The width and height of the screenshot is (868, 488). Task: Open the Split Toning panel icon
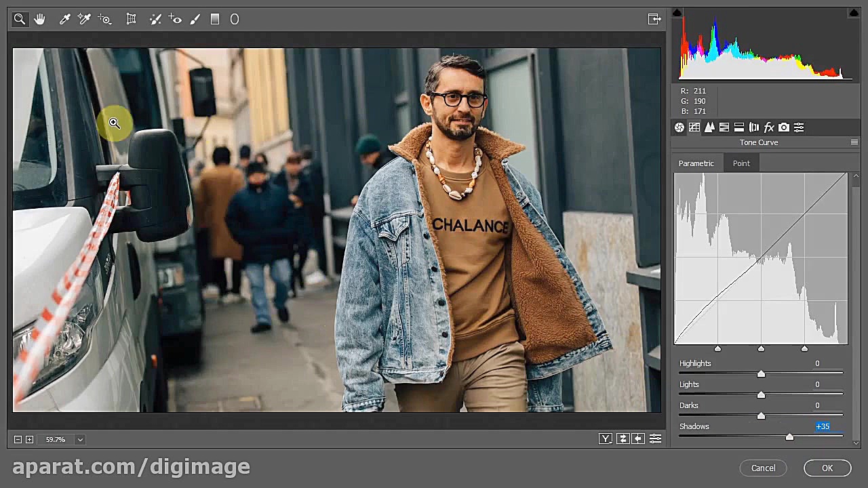(x=739, y=127)
